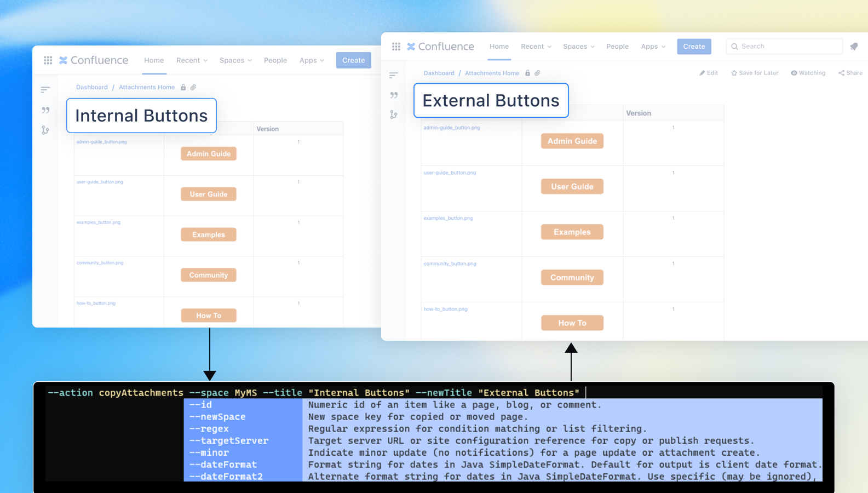Viewport: 868px width, 493px height.
Task: Click Dashboard breadcrumb in Internal Buttons window
Action: [92, 87]
